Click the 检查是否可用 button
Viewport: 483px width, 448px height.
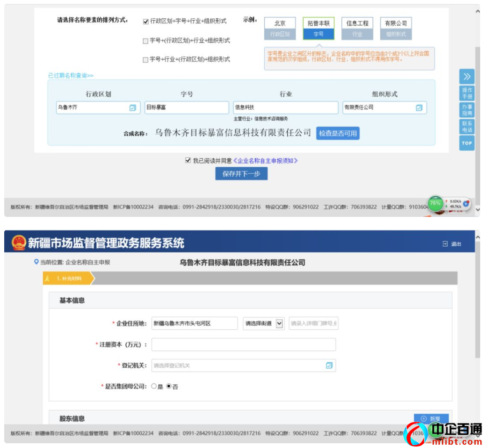pos(338,133)
